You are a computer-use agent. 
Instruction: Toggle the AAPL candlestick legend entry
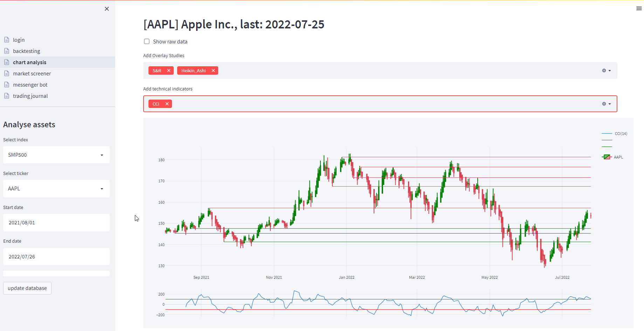point(612,157)
